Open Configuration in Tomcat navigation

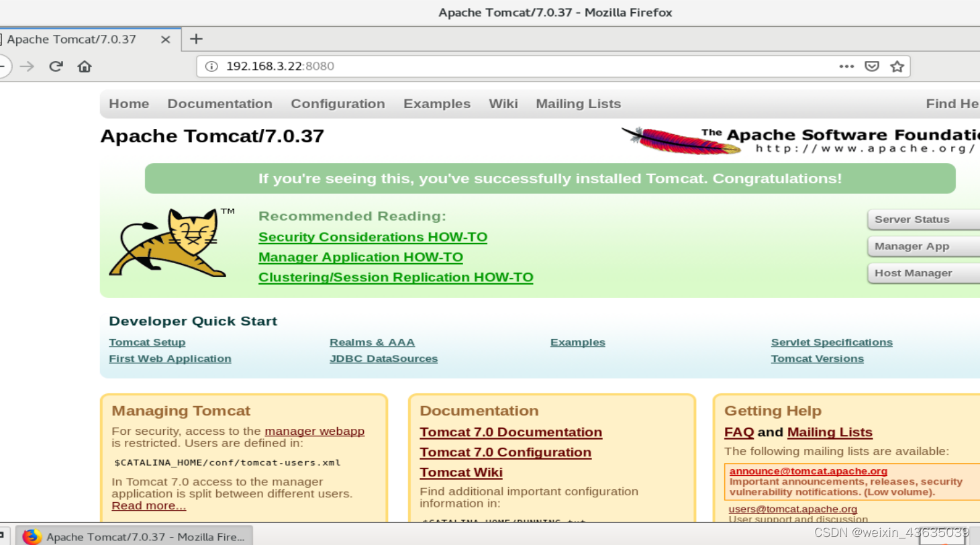click(338, 104)
